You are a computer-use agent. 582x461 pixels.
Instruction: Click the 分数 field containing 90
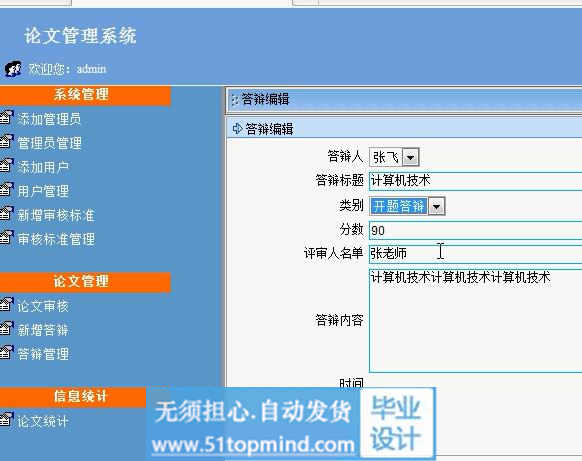pyautogui.click(x=475, y=230)
